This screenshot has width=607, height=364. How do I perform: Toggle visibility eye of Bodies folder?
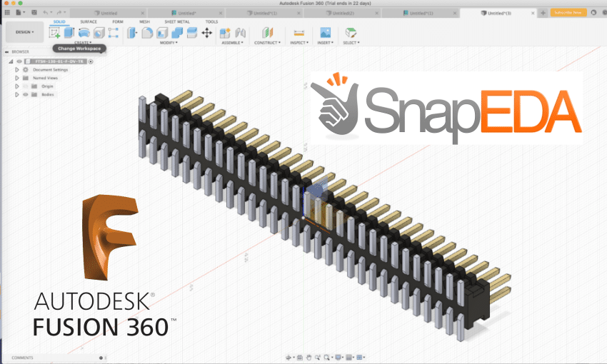[x=25, y=94]
